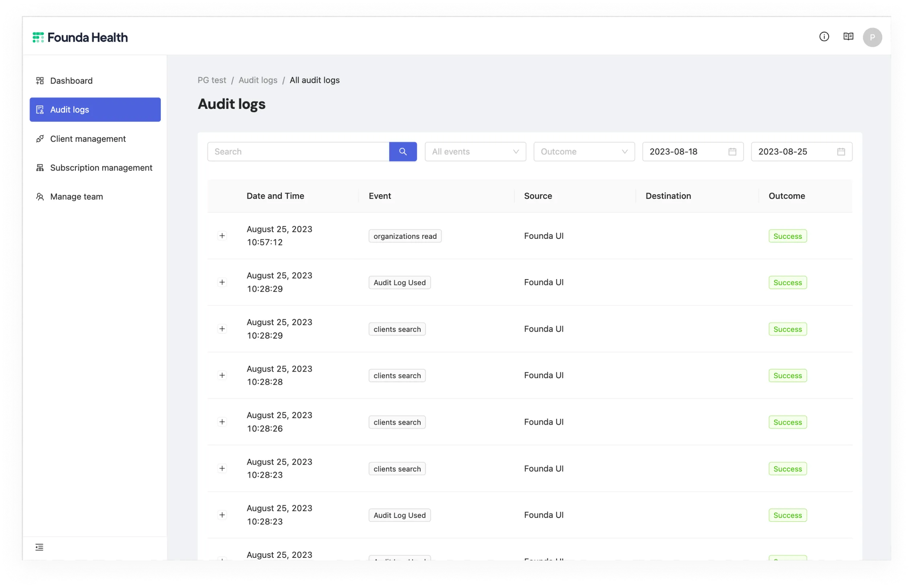Open Subscription management section
The height and width of the screenshot is (588, 913).
(95, 168)
